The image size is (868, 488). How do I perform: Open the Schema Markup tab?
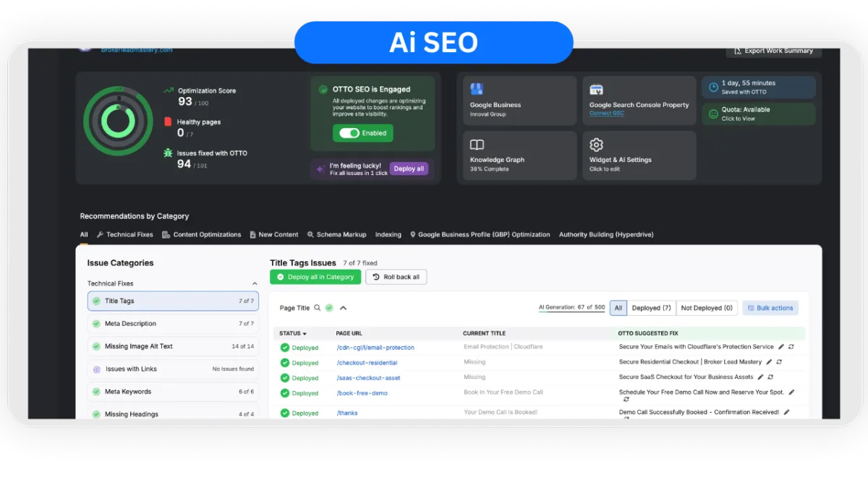[x=337, y=234]
